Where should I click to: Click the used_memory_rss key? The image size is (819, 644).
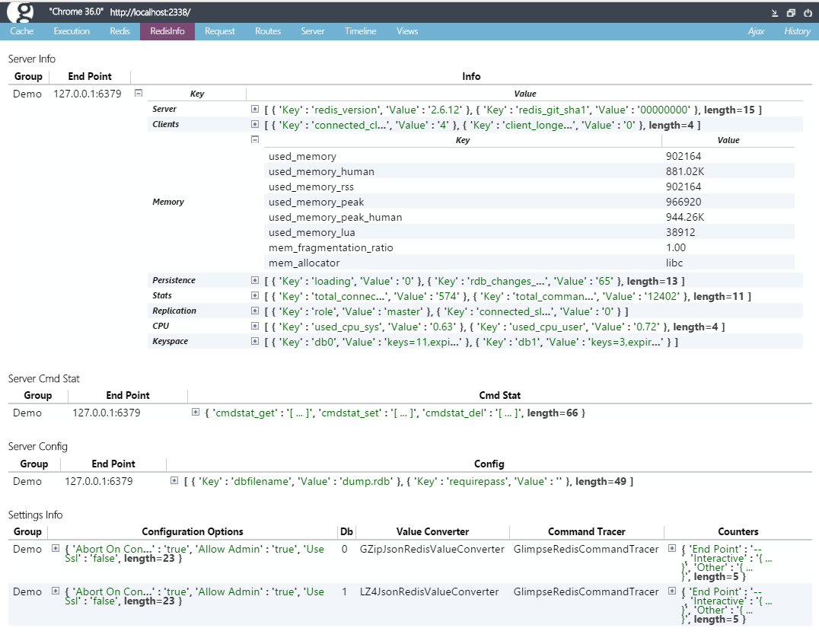pyautogui.click(x=311, y=187)
